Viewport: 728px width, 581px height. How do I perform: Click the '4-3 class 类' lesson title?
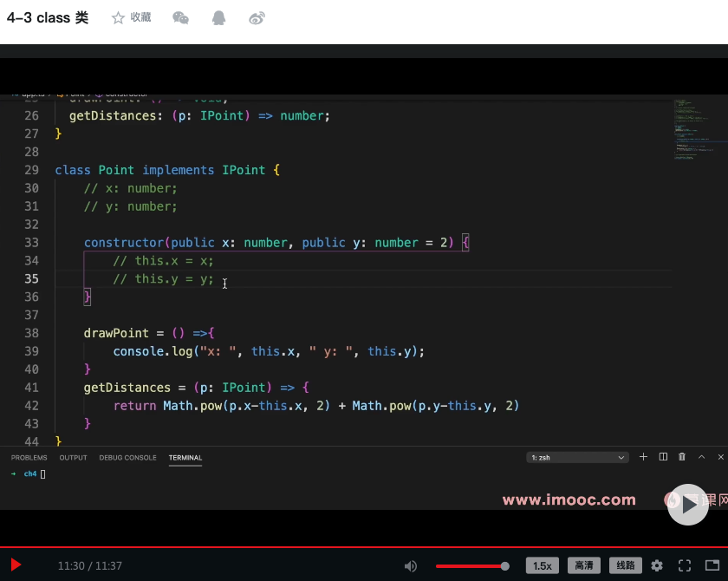[x=48, y=17]
